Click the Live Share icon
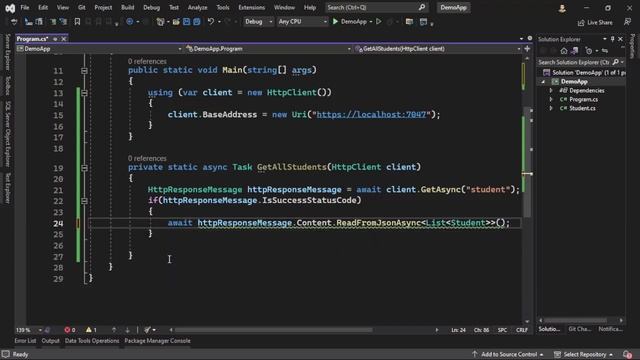Viewport: 640px width, 360px height. pos(581,23)
